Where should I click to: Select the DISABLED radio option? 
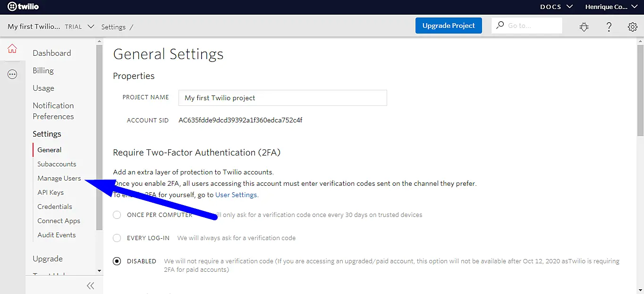[x=117, y=261]
